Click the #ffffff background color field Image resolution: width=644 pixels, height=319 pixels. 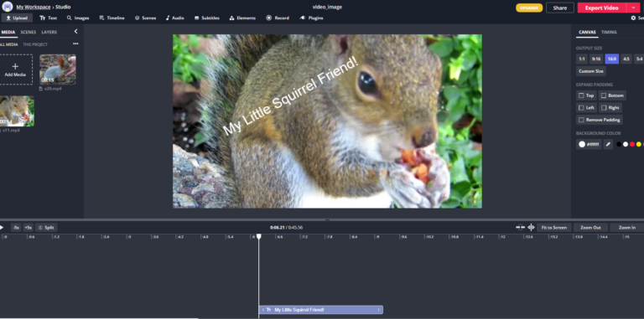coord(589,144)
